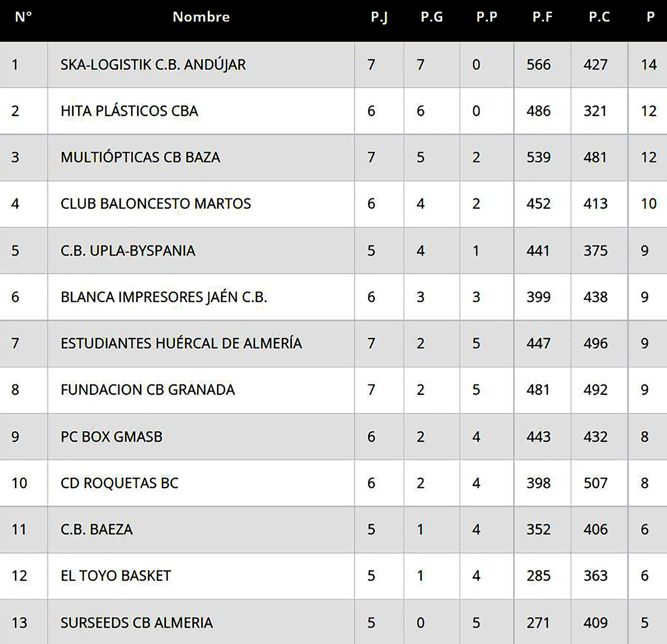Click CD ROQUETAS BC team name
The image size is (667, 644).
(x=119, y=483)
